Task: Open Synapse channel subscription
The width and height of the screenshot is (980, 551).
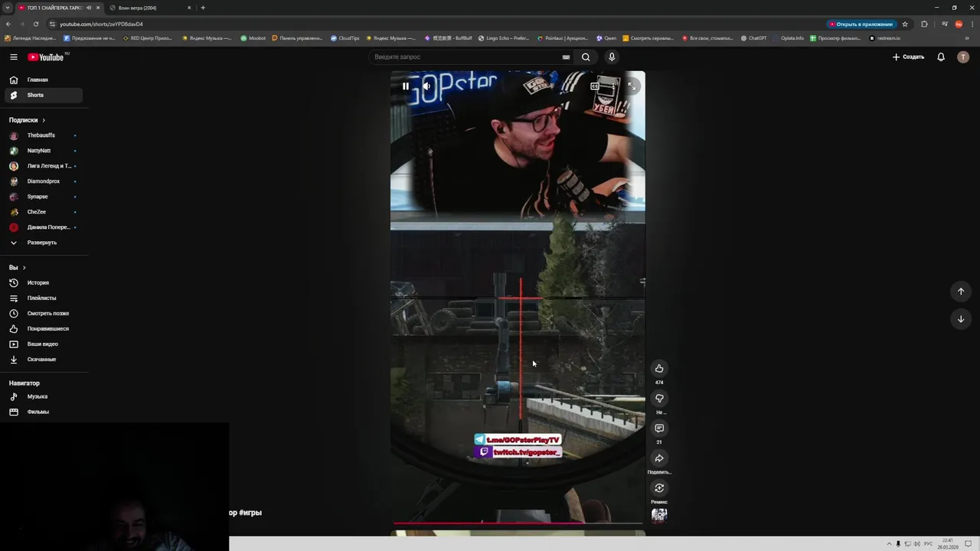Action: [43, 197]
